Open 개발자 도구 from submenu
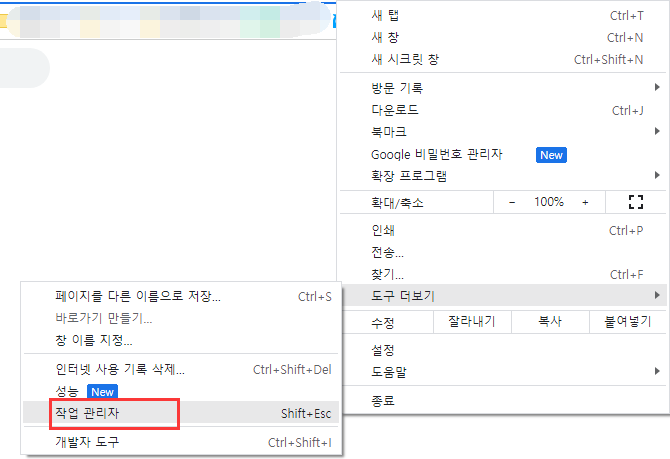Viewport: 670px width, 459px height. click(x=87, y=442)
